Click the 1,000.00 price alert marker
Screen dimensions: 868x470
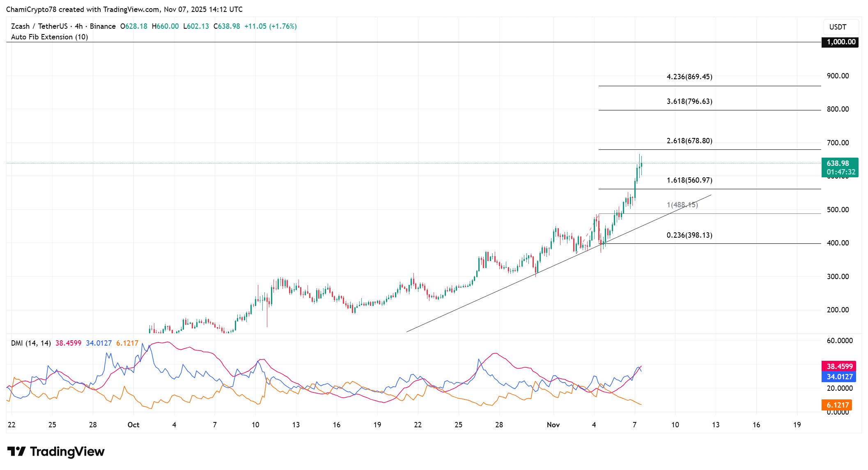(840, 42)
